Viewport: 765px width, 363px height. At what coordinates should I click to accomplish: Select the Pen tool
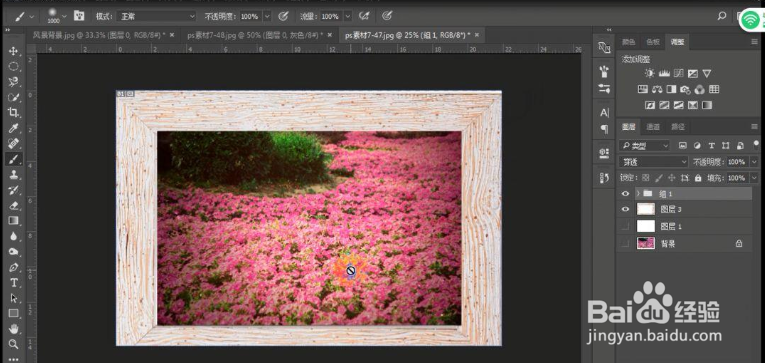(14, 267)
